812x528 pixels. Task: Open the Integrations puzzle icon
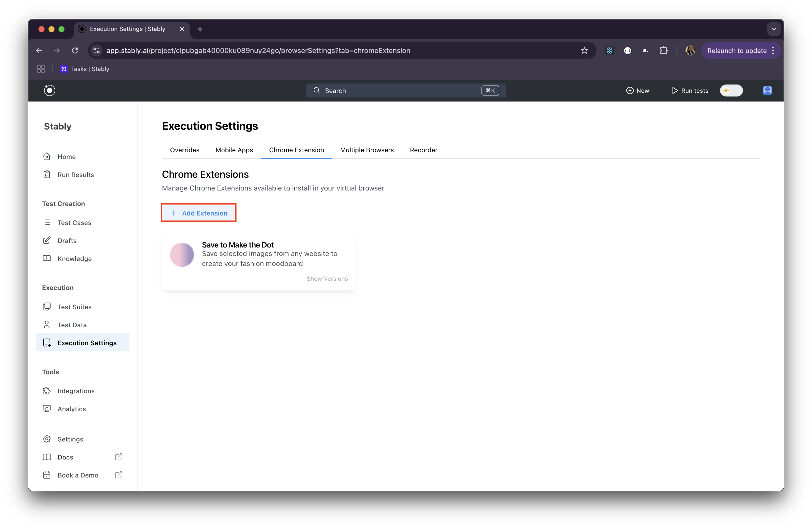pyautogui.click(x=47, y=391)
